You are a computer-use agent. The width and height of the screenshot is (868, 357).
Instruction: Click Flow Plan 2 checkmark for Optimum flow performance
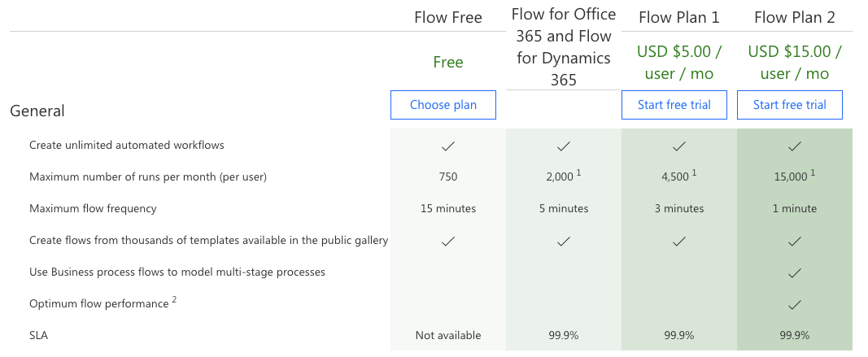pos(795,305)
